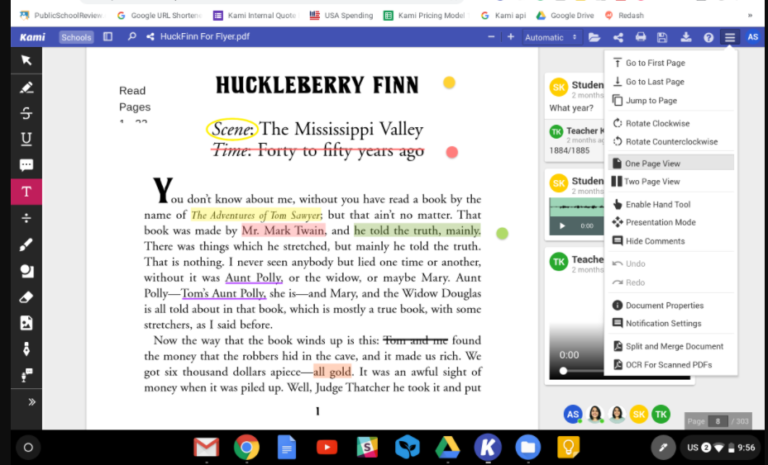
Task: Open Gmail from the shelf
Action: (x=206, y=447)
